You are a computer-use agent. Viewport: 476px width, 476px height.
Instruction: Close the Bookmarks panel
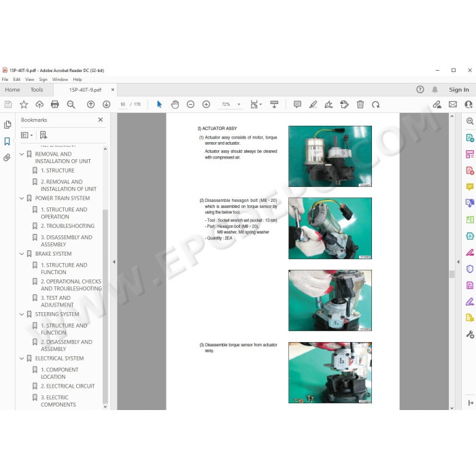(101, 120)
